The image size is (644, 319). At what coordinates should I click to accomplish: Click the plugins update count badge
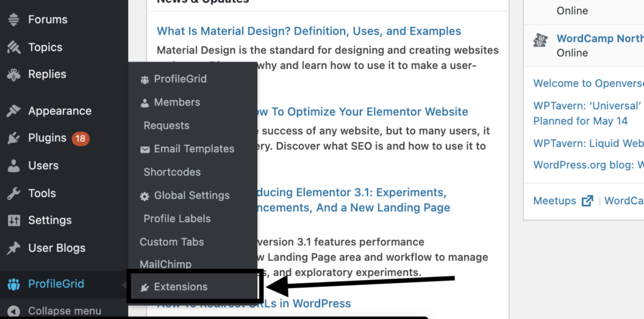click(x=80, y=138)
